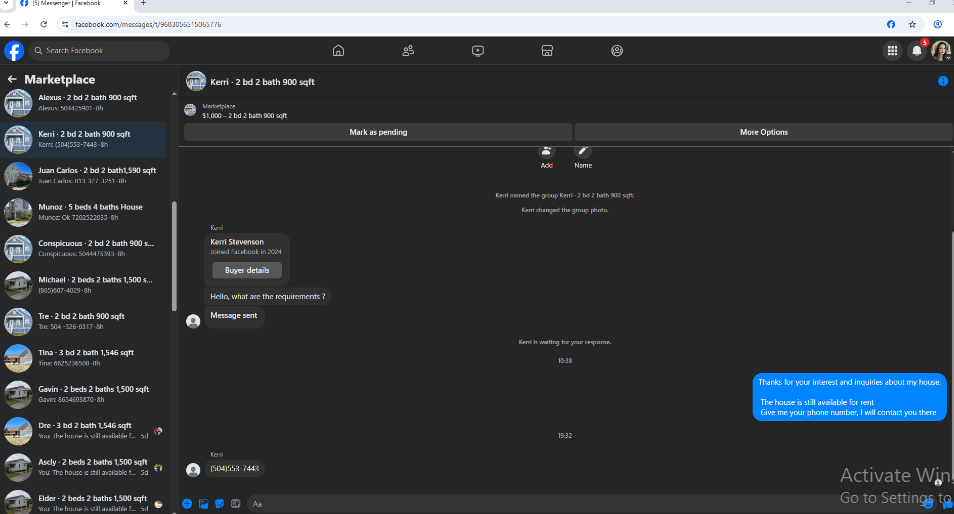954x514 pixels.
Task: Open the Marketplace storefront icon
Action: (x=547, y=50)
